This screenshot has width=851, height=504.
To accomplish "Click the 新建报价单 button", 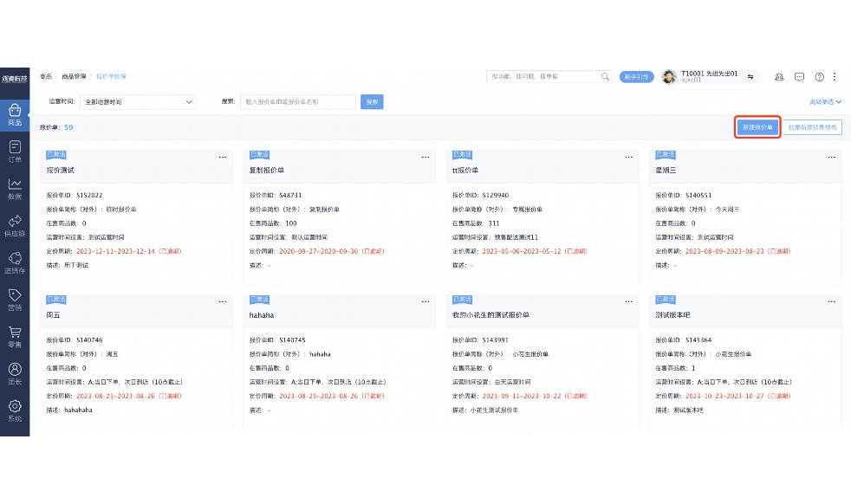I will 757,126.
